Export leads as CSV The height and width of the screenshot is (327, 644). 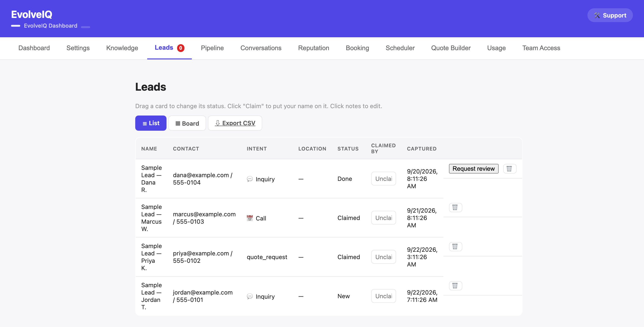(x=235, y=123)
